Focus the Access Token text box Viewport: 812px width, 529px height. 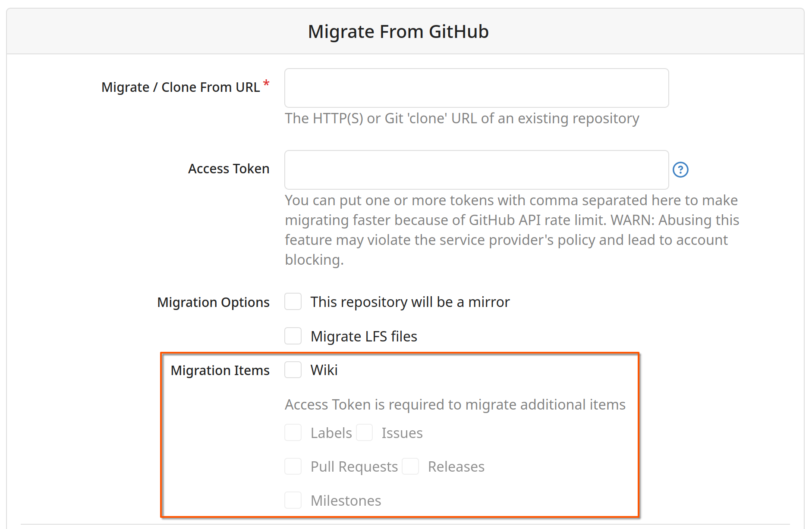pyautogui.click(x=476, y=170)
